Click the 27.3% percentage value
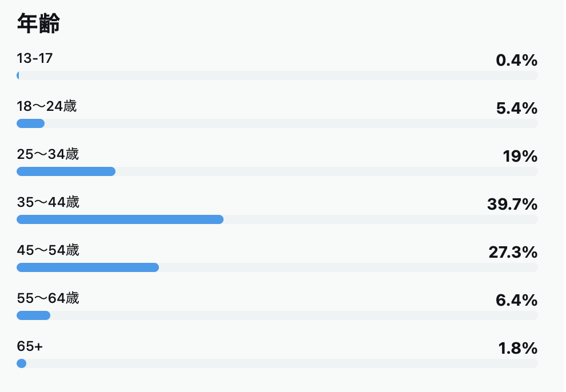The height and width of the screenshot is (392, 566). [x=513, y=252]
